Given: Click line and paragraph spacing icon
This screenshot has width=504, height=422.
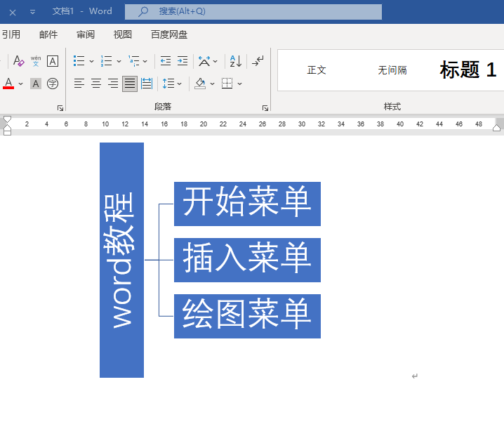Looking at the screenshot, I should 168,84.
